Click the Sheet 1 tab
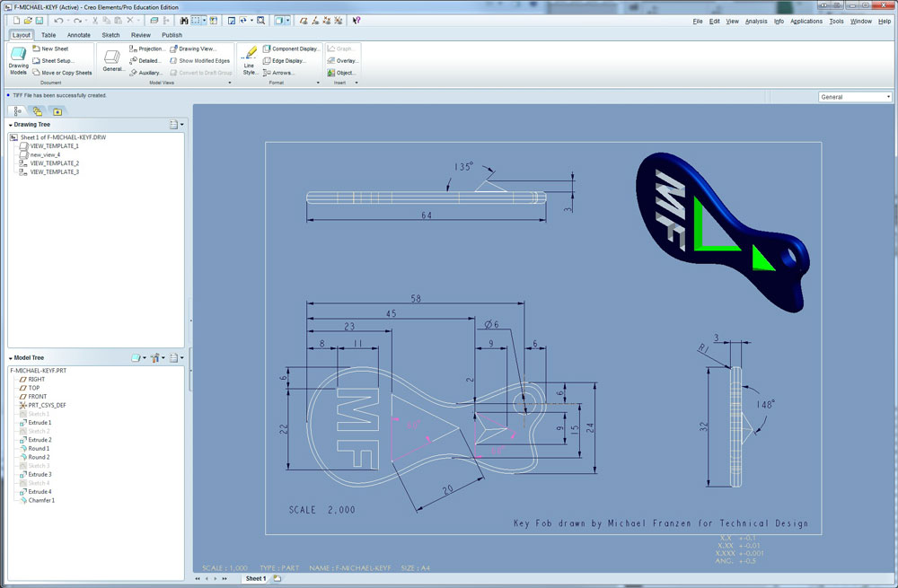The image size is (898, 588). [256, 579]
